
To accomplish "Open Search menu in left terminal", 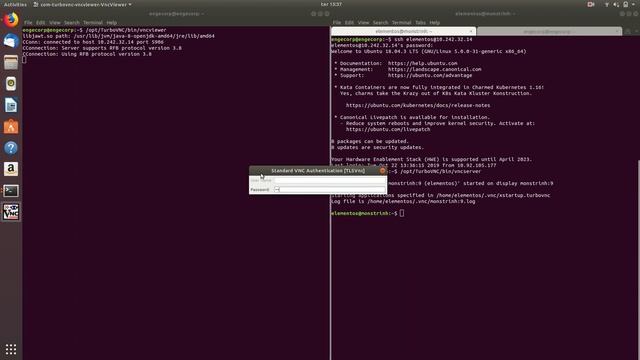I will (71, 23).
